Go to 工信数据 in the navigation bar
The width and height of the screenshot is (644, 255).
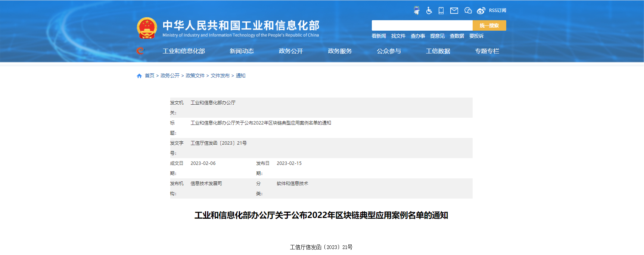(x=438, y=51)
